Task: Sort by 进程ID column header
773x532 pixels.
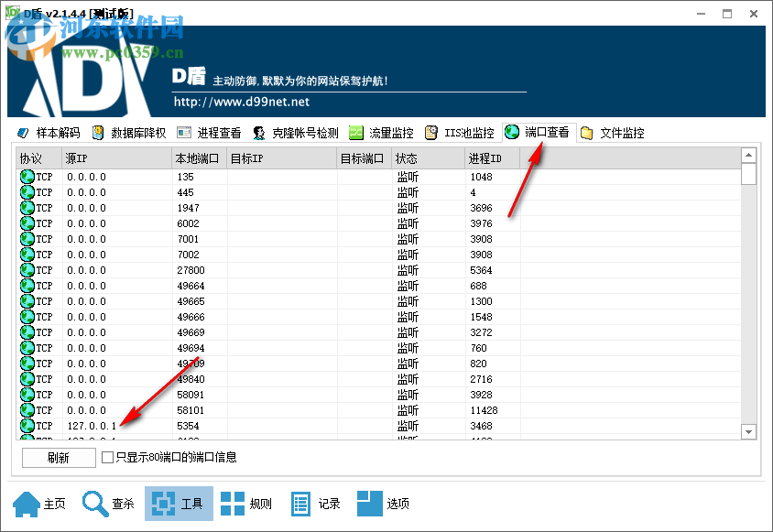Action: 493,158
